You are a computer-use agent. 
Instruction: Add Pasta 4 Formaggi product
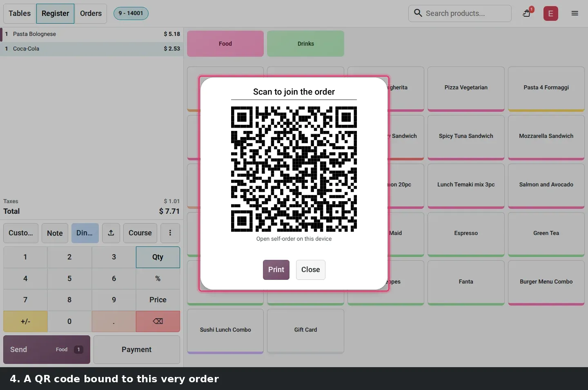coord(546,89)
